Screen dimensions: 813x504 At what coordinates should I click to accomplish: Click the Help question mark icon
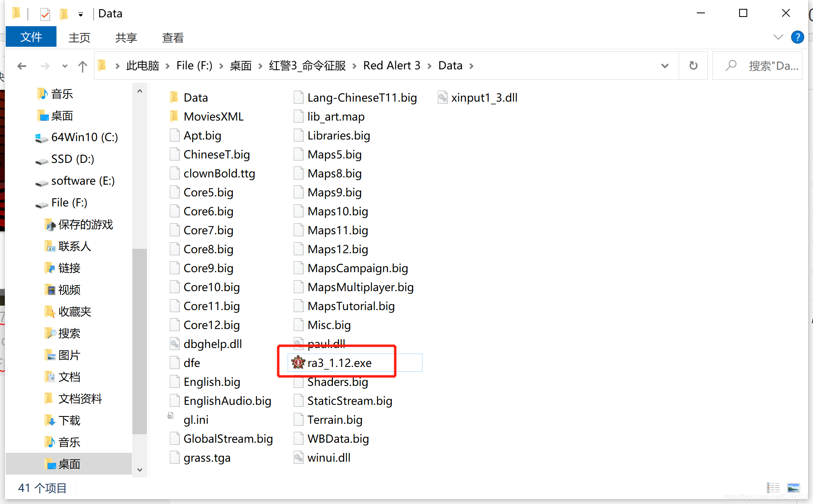pyautogui.click(x=797, y=37)
